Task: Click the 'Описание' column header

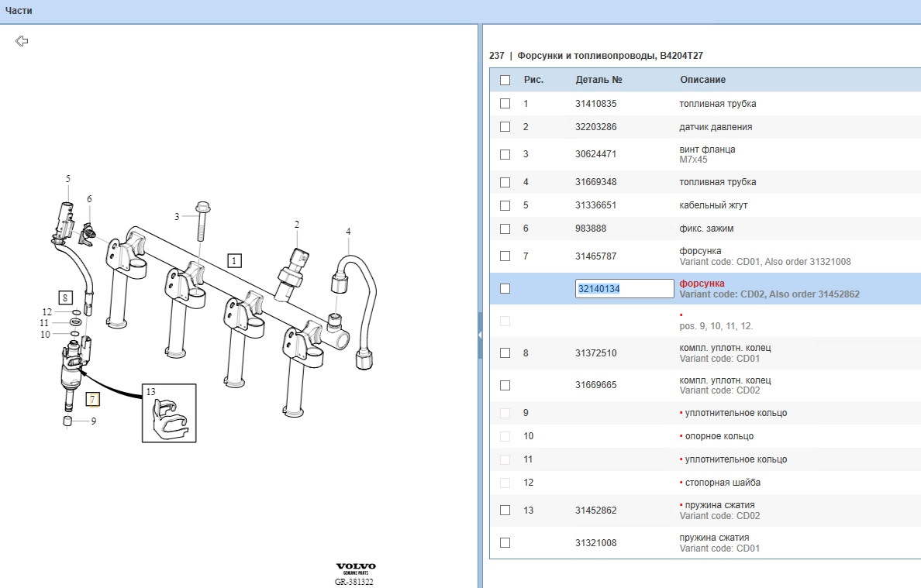Action: [702, 80]
